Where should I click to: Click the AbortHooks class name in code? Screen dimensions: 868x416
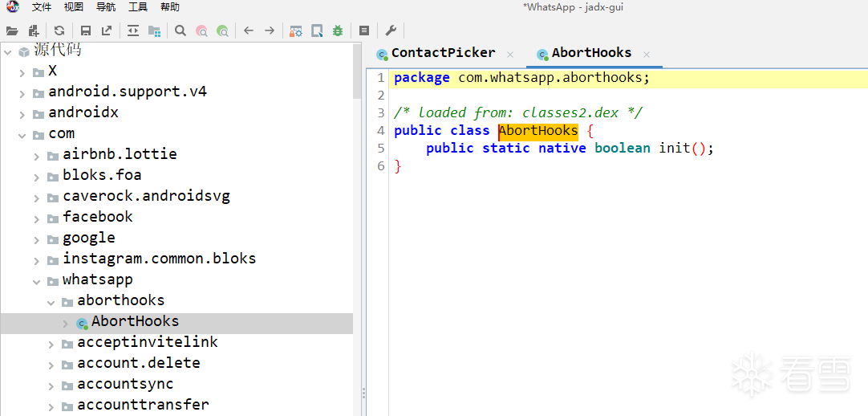[x=538, y=131]
